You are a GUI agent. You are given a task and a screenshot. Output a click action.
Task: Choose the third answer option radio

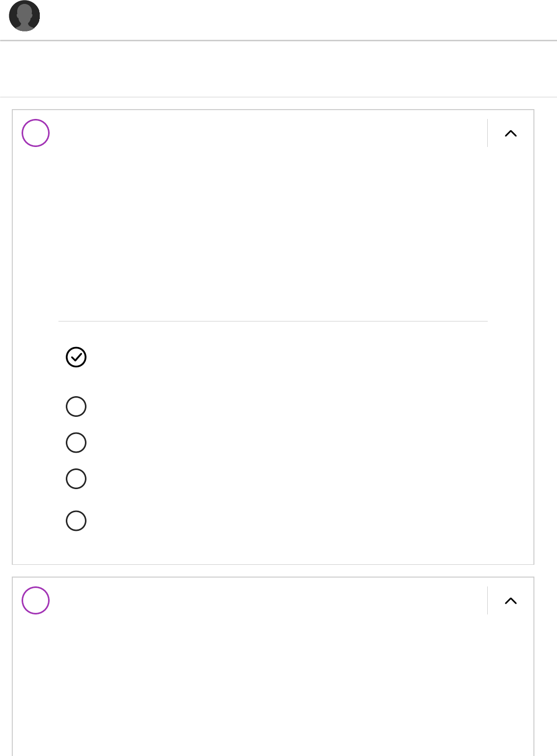[76, 442]
